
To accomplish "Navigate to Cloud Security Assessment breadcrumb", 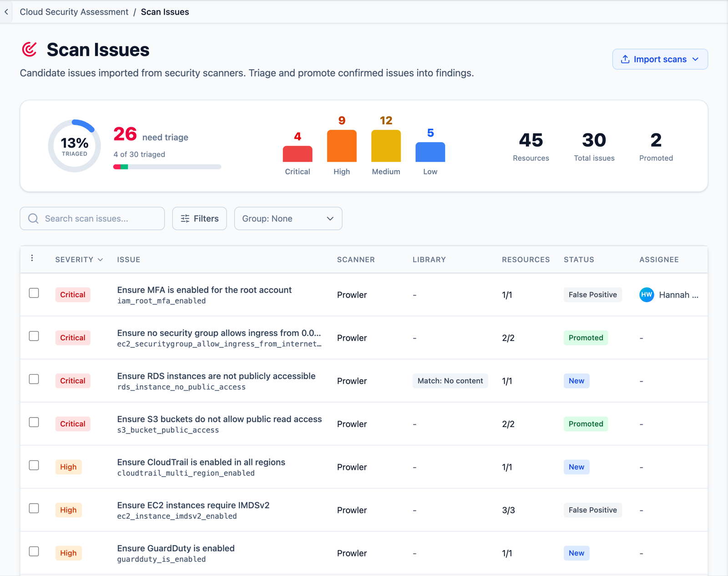I will [x=74, y=12].
